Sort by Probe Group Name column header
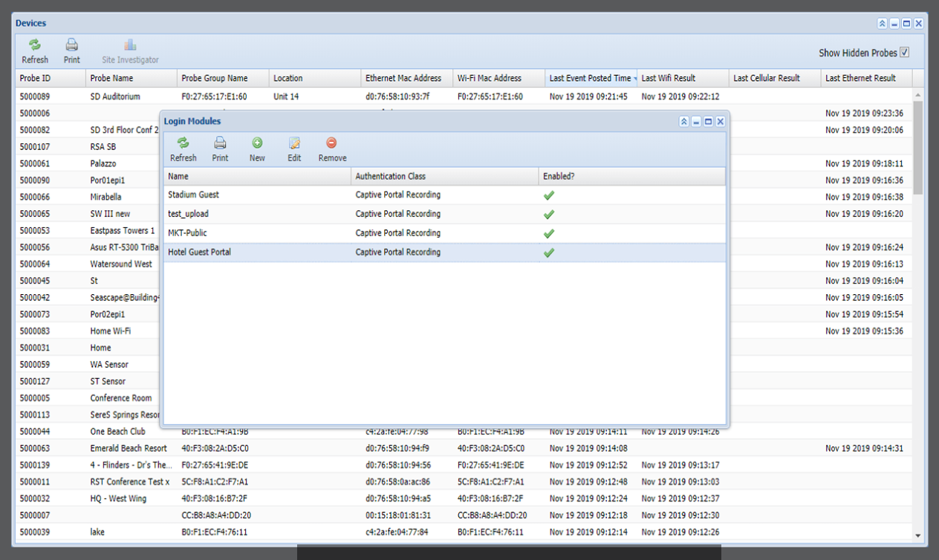This screenshot has width=939, height=560. [223, 78]
